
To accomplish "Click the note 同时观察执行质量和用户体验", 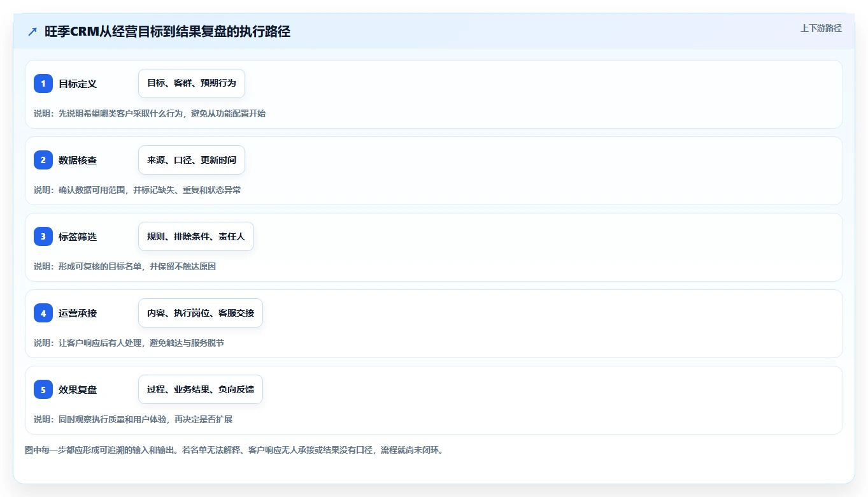I will [112, 419].
